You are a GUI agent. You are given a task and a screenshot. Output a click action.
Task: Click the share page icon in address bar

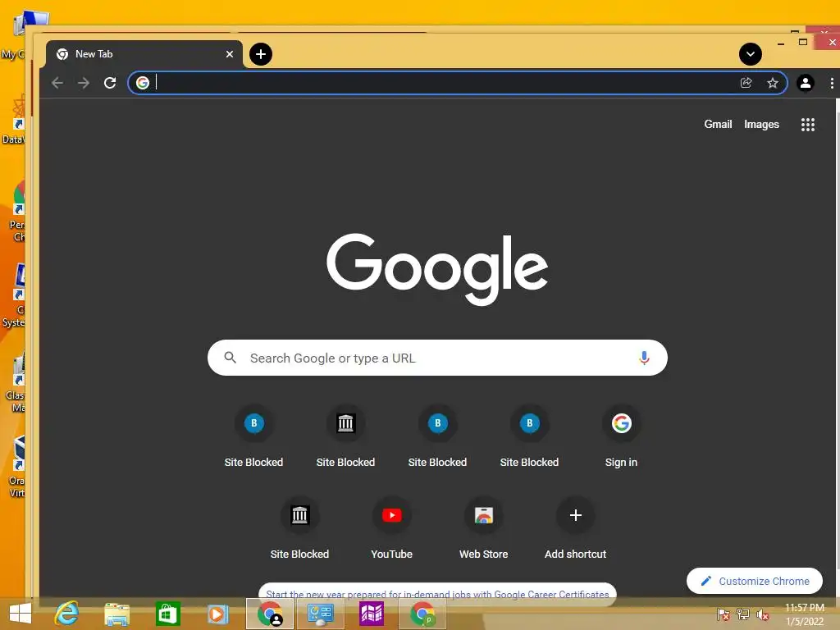(x=746, y=83)
